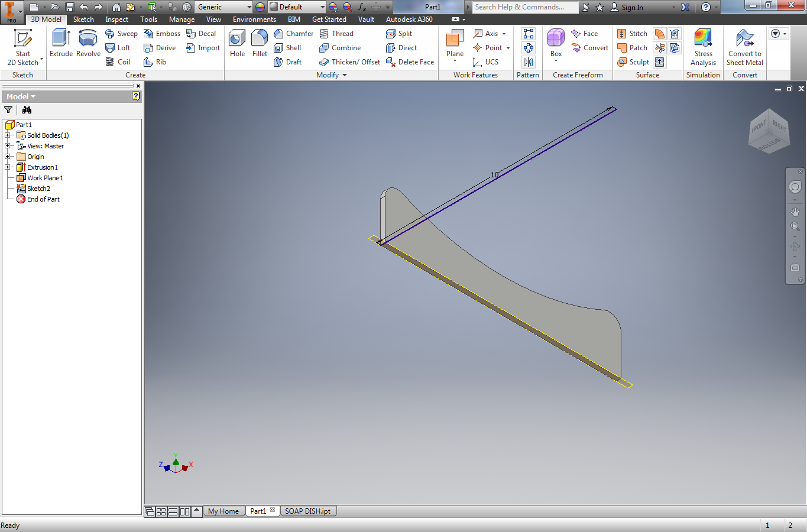This screenshot has width=807, height=532.
Task: Click the Save icon in quick access toolbar
Action: coord(69,7)
